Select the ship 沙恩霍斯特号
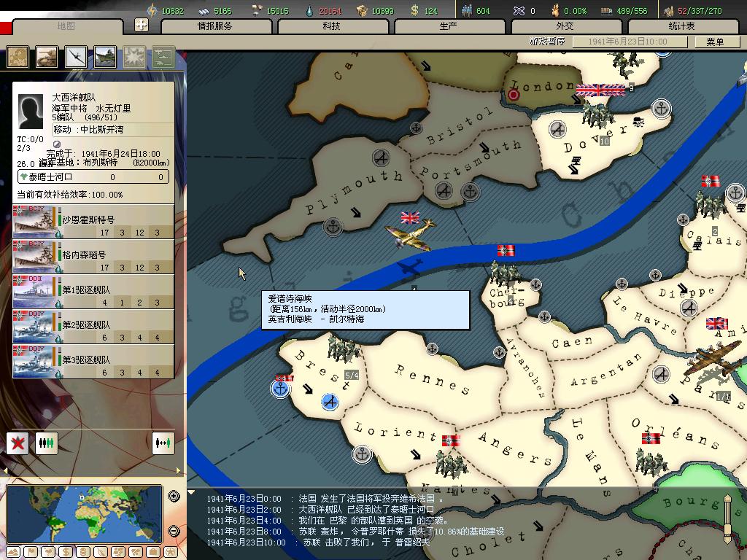Screen dimensions: 747x560 [93, 222]
